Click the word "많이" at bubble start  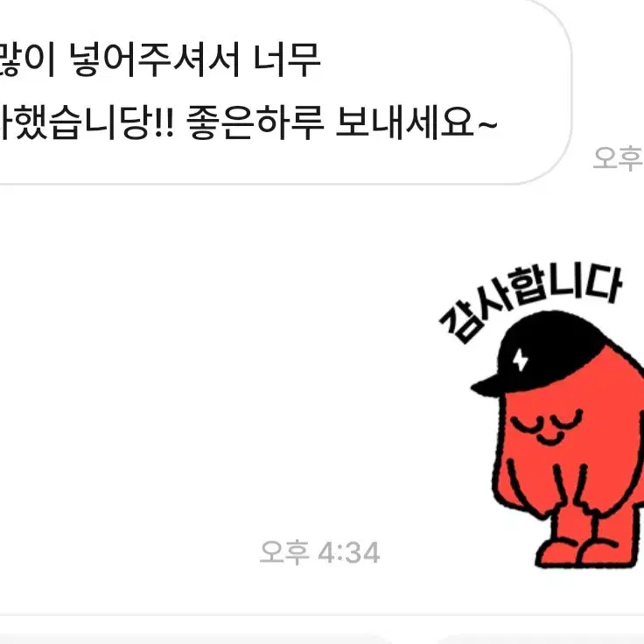(x=27, y=60)
